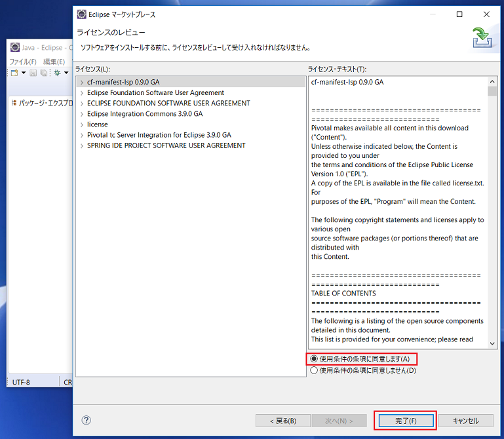Click the disabled 次へ(N) > button
The height and width of the screenshot is (439, 504).
click(x=339, y=421)
